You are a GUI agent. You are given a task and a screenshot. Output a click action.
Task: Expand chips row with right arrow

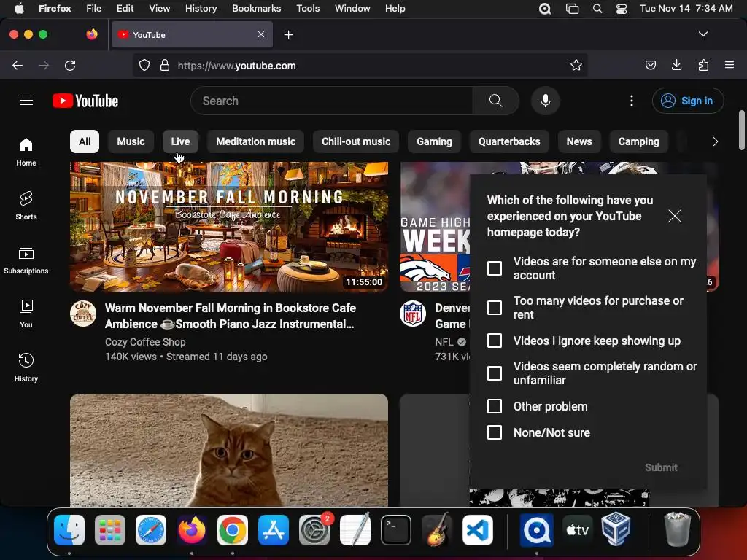pos(715,141)
